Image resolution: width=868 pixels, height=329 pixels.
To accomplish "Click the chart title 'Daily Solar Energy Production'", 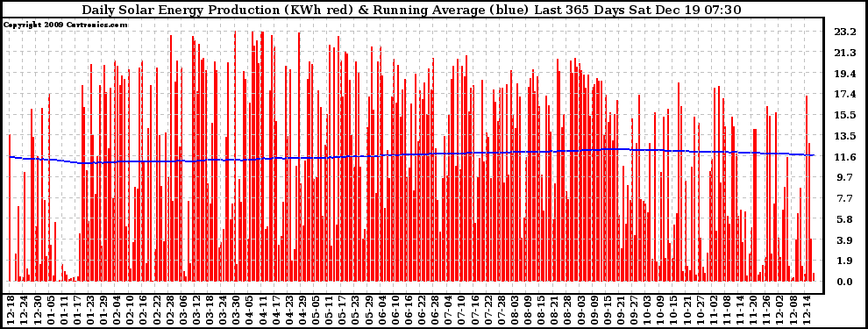I will click(181, 10).
